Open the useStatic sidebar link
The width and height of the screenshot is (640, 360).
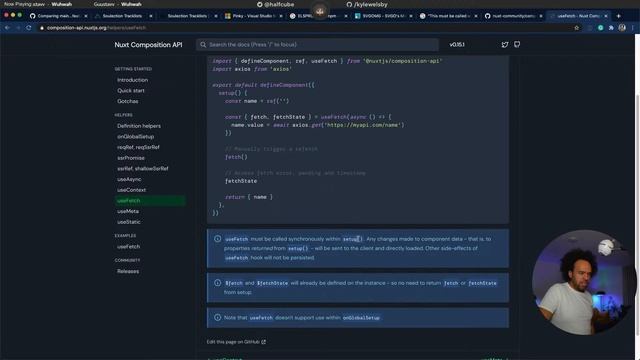tap(129, 222)
